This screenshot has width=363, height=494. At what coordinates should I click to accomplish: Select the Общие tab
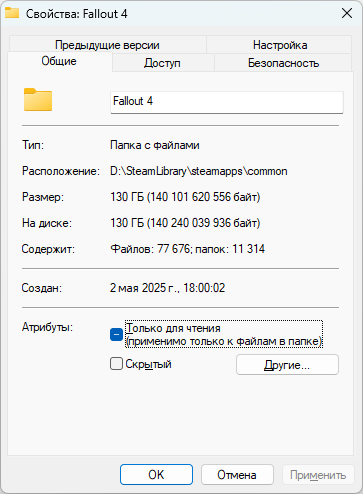click(59, 61)
